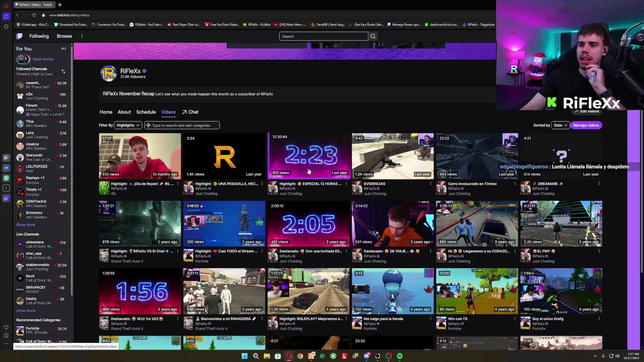This screenshot has width=644, height=362.
Task: Open the About tab
Action: [124, 112]
